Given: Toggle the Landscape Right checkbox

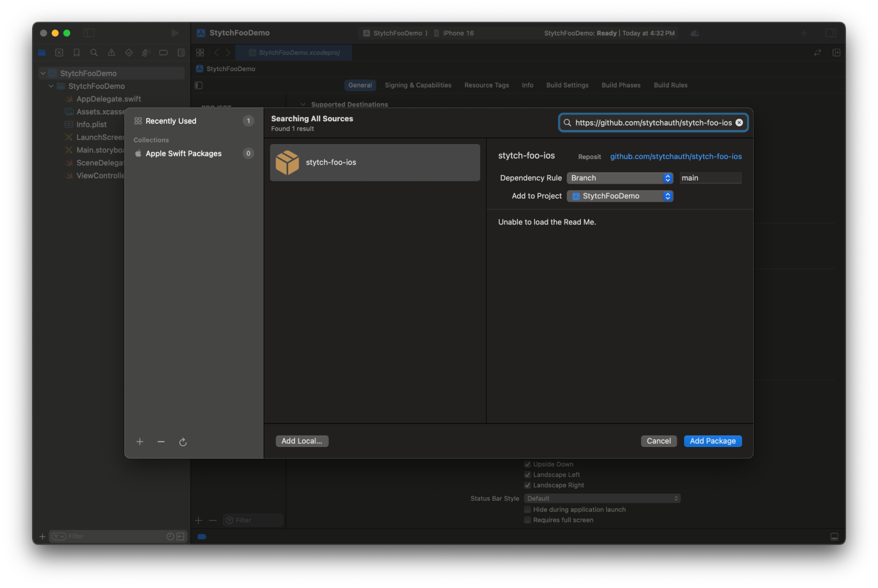Looking at the screenshot, I should (x=528, y=485).
